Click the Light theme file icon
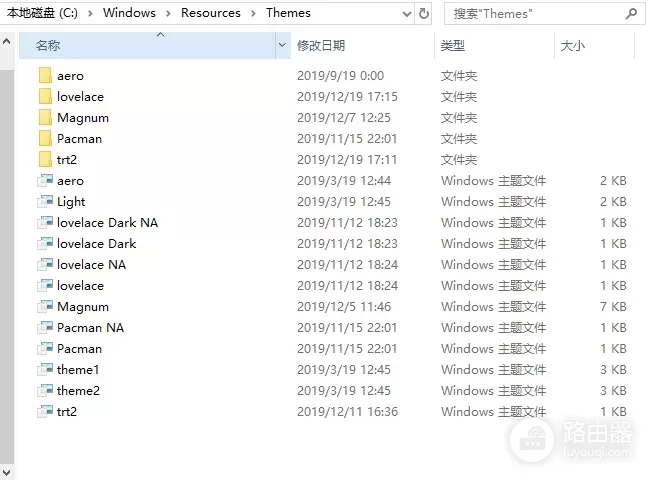 (x=45, y=201)
